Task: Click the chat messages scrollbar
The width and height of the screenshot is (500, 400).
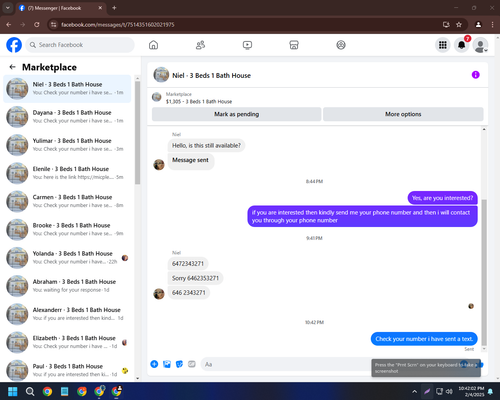Action: [484, 273]
